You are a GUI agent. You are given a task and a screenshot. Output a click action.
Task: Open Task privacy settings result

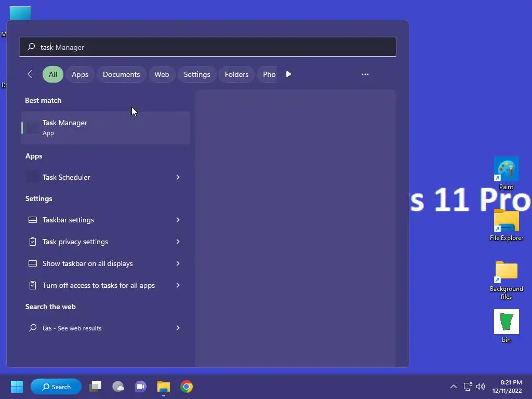[105, 242]
